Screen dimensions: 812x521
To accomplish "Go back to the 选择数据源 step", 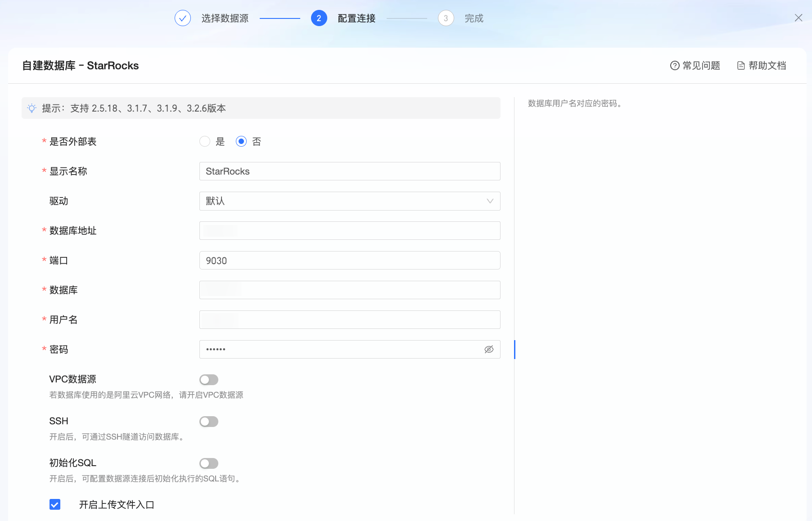I will 225,18.
